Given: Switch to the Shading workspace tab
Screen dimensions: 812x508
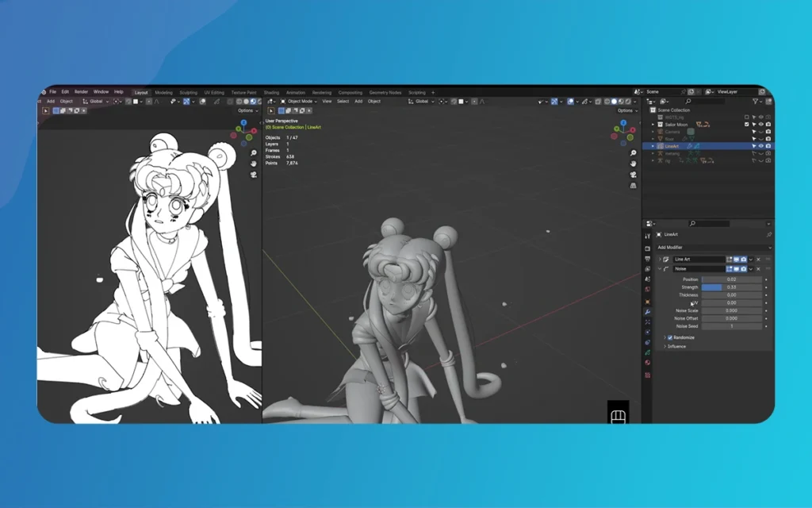Looking at the screenshot, I should click(x=271, y=93).
